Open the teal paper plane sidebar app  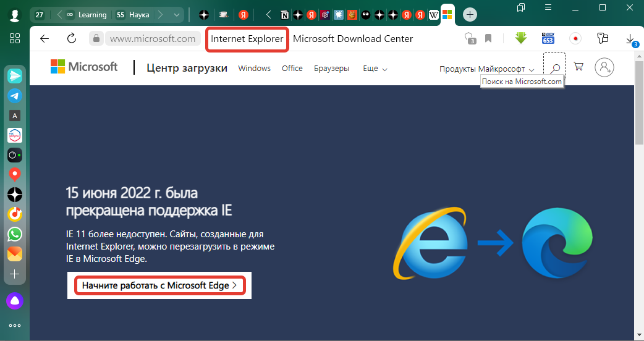pos(15,76)
